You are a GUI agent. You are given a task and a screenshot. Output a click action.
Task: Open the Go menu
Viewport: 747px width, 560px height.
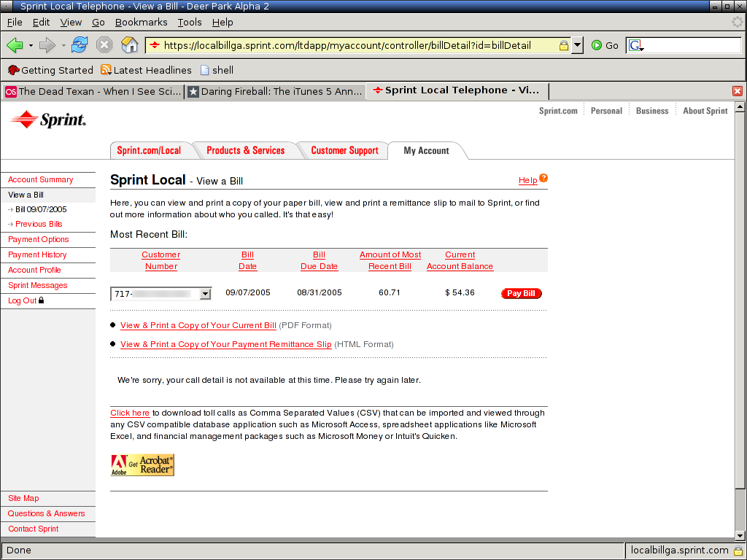98,23
